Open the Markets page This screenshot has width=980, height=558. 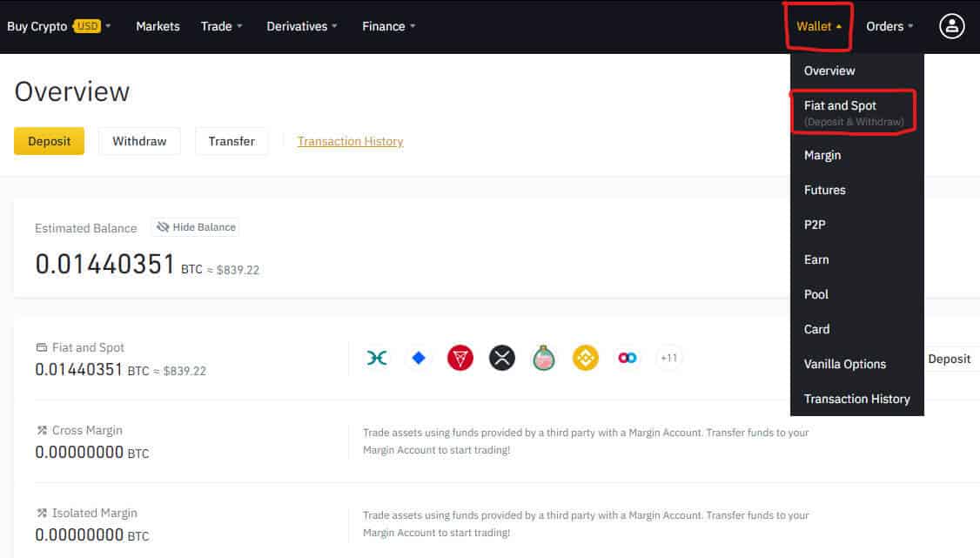[x=158, y=26]
